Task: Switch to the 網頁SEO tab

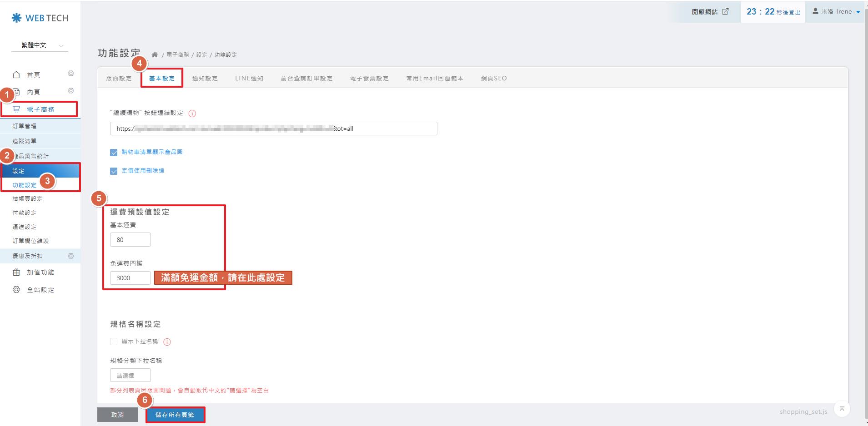Action: (x=494, y=79)
